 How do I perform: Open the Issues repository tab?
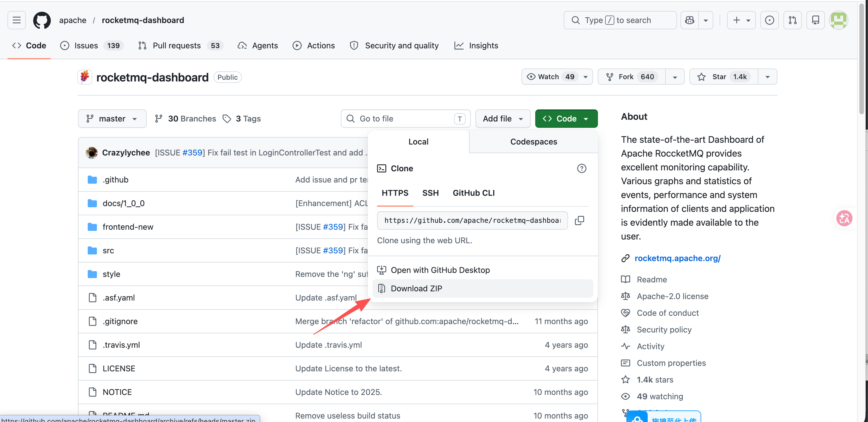[x=92, y=45]
